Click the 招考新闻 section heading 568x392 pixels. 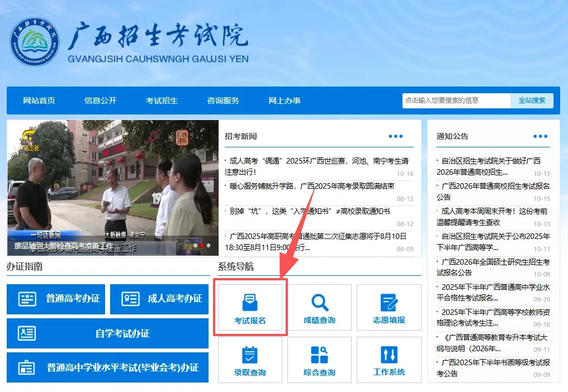pyautogui.click(x=240, y=136)
